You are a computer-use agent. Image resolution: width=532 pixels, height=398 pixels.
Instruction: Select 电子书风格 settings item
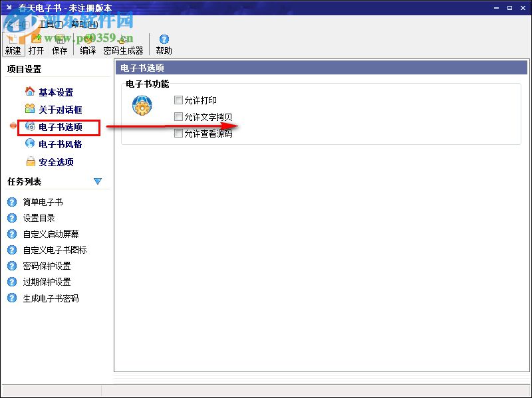[x=61, y=144]
